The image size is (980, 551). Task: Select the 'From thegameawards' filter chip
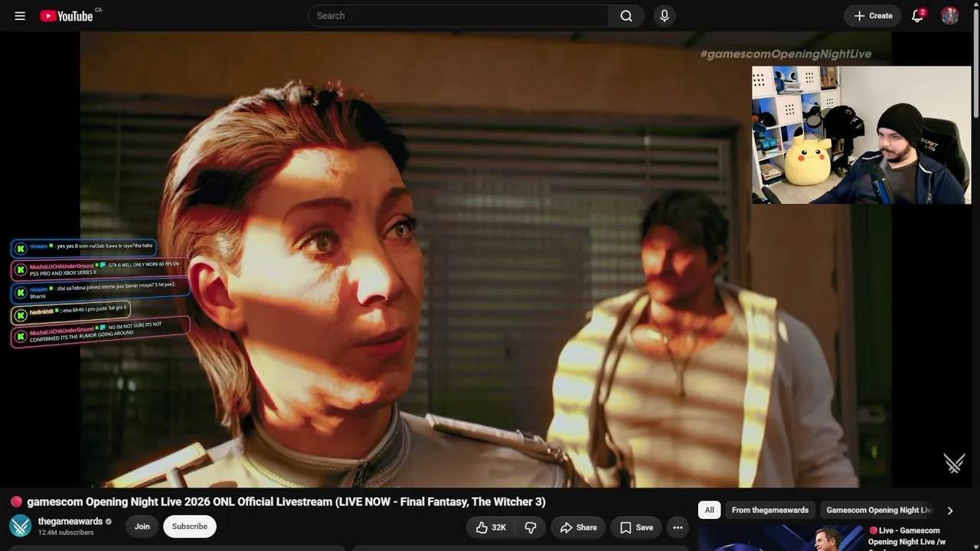click(770, 510)
